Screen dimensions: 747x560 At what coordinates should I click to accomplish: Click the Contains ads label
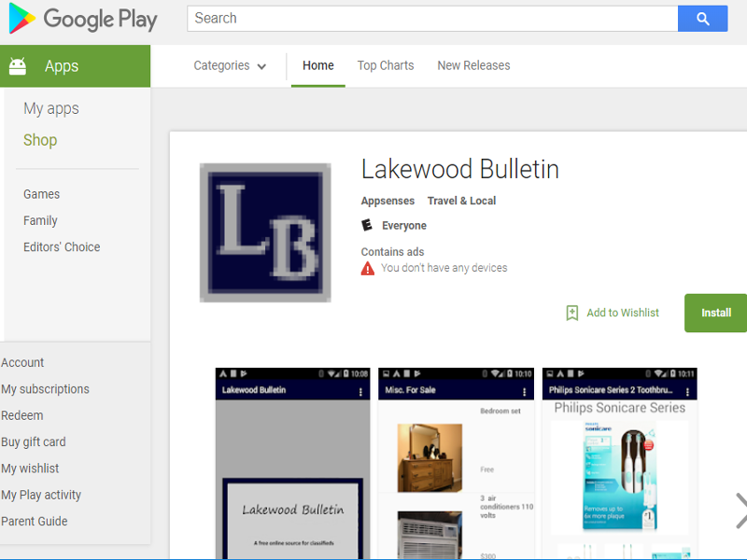click(392, 252)
